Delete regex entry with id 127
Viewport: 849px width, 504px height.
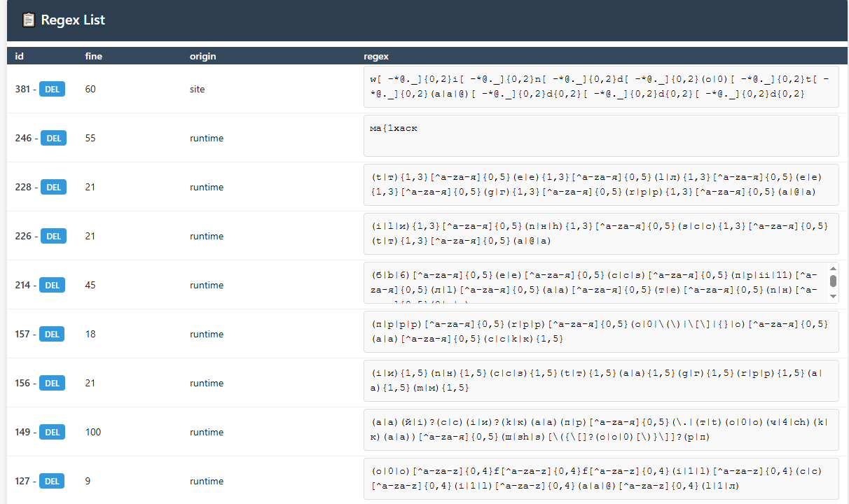[x=53, y=481]
